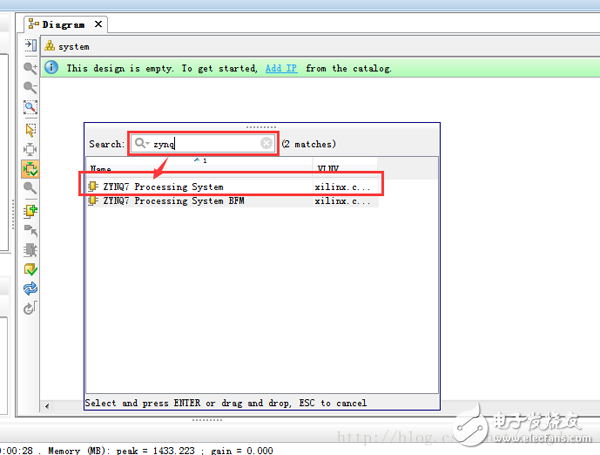Click the Zoom Out toolbar icon
The height and width of the screenshot is (455, 600).
pos(30,87)
